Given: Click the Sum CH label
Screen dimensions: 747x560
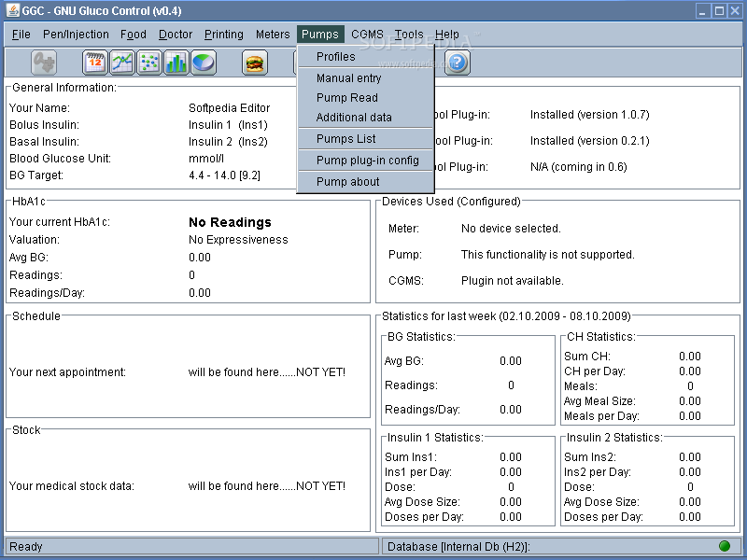Looking at the screenshot, I should coord(587,357).
